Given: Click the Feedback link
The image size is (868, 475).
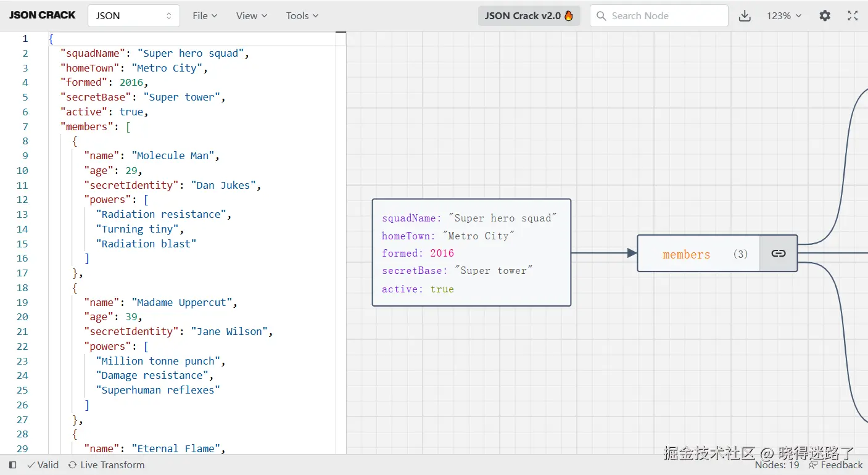Looking at the screenshot, I should tap(841, 465).
